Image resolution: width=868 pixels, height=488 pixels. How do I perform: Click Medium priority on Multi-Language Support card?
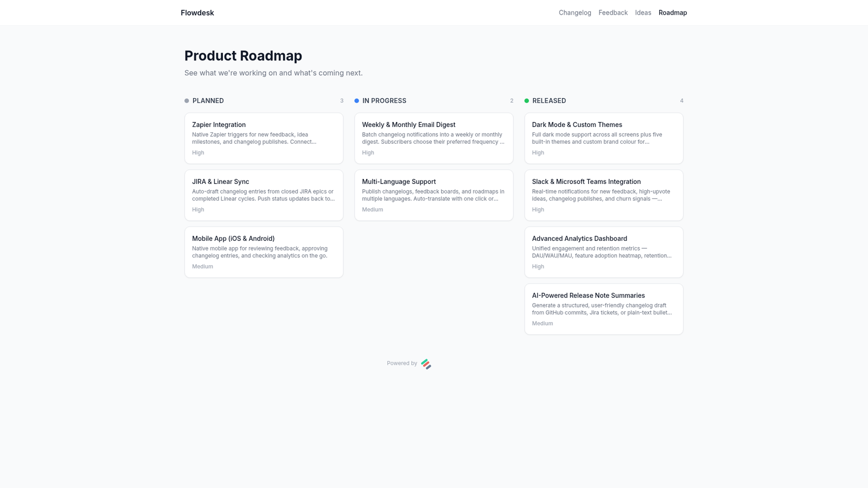click(x=372, y=209)
